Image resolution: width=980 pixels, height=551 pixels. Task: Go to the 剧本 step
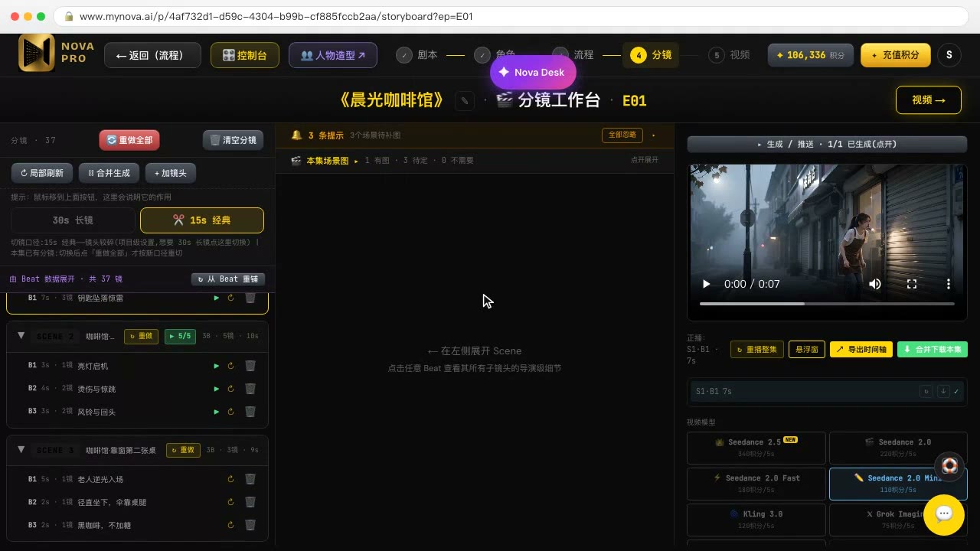point(417,55)
